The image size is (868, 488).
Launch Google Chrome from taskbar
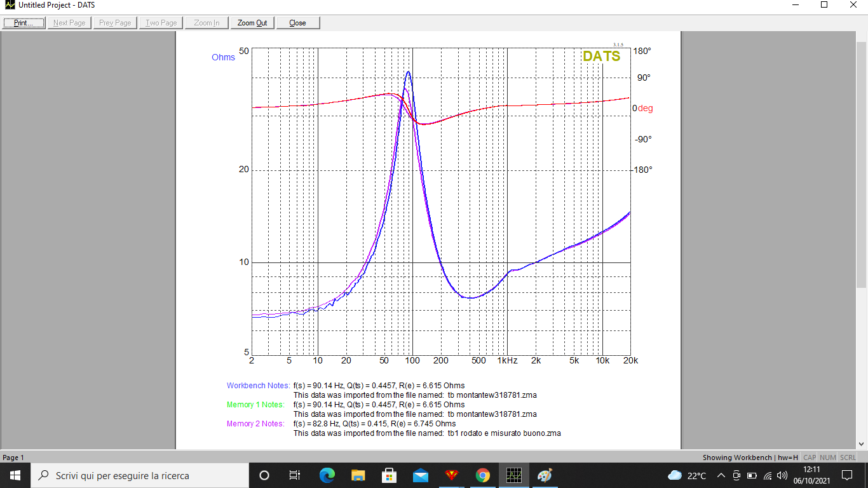pyautogui.click(x=483, y=475)
